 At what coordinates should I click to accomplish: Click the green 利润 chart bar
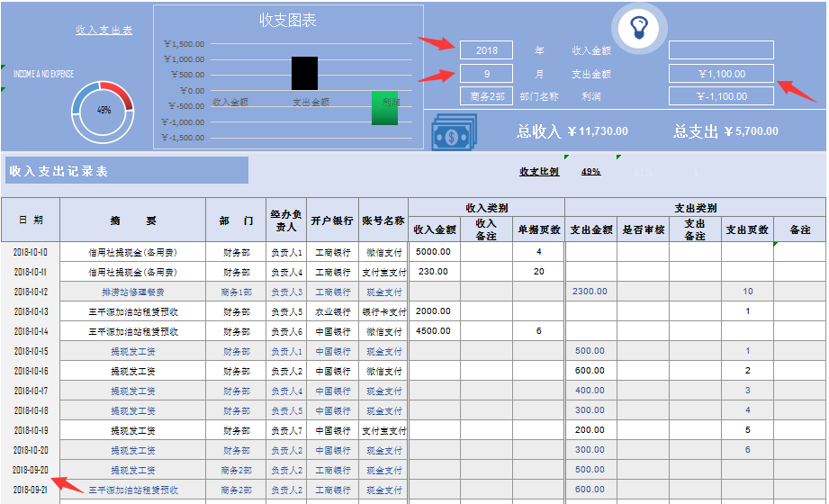coord(384,108)
